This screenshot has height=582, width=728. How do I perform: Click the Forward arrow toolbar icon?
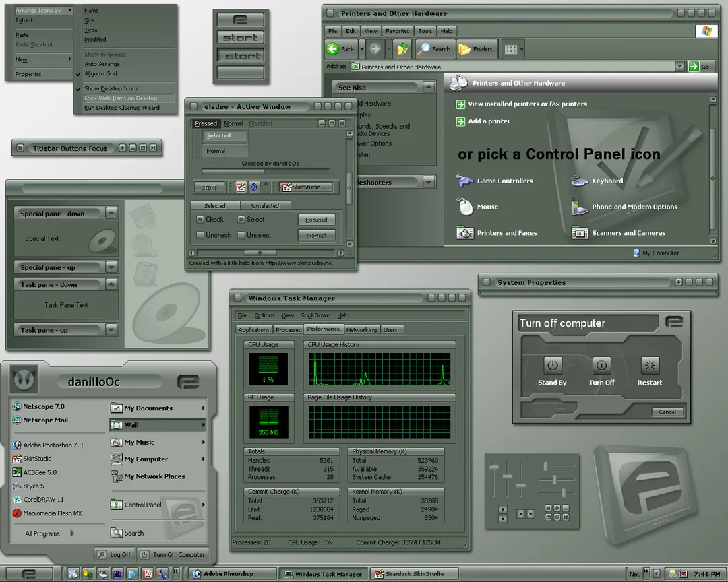pos(375,48)
